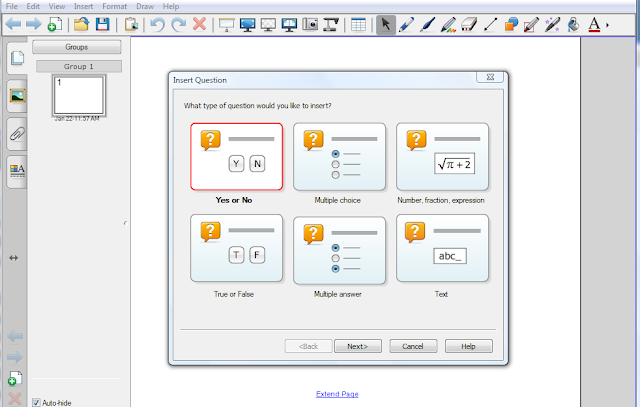Choose the Multiple answer question type
Viewport: 640px width, 407px height.
tap(339, 250)
